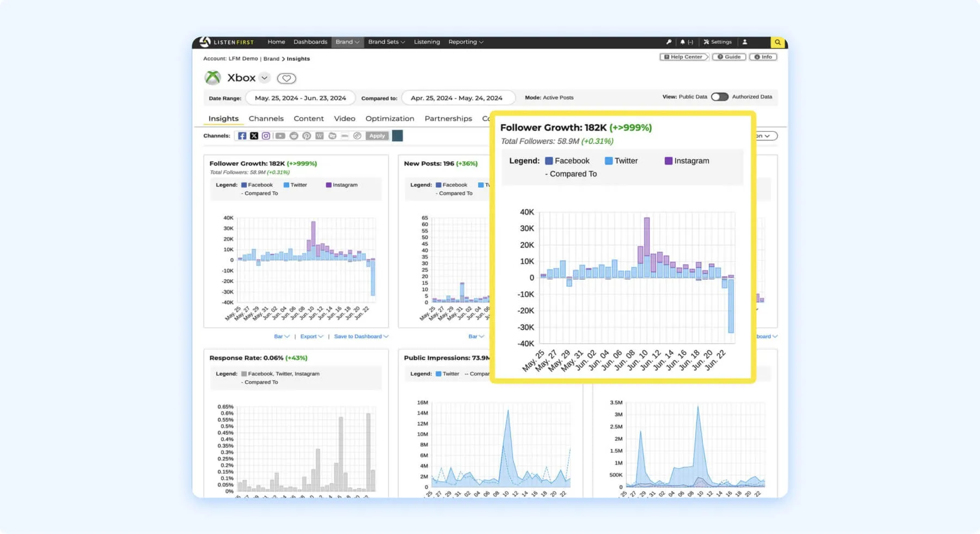This screenshot has height=534, width=980.
Task: Open the Listening menu item
Action: 427,42
